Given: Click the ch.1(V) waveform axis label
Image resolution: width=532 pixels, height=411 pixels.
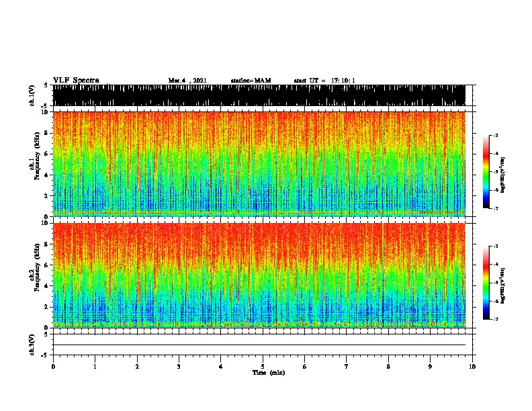Looking at the screenshot, I should pos(32,95).
